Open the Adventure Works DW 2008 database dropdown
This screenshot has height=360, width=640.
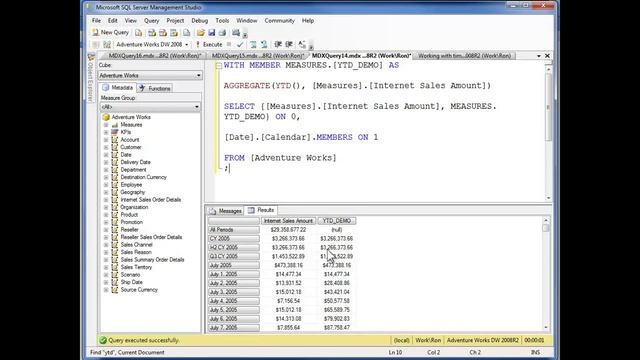(152, 44)
